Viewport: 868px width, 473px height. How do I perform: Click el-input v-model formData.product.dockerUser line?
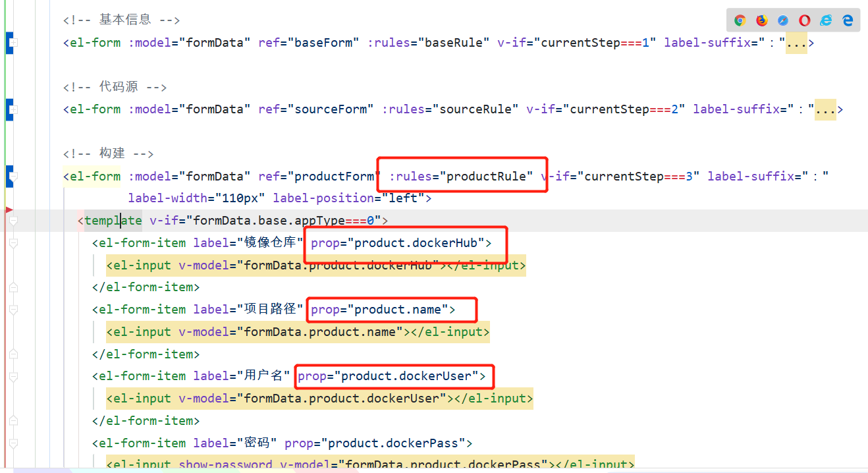click(x=319, y=398)
